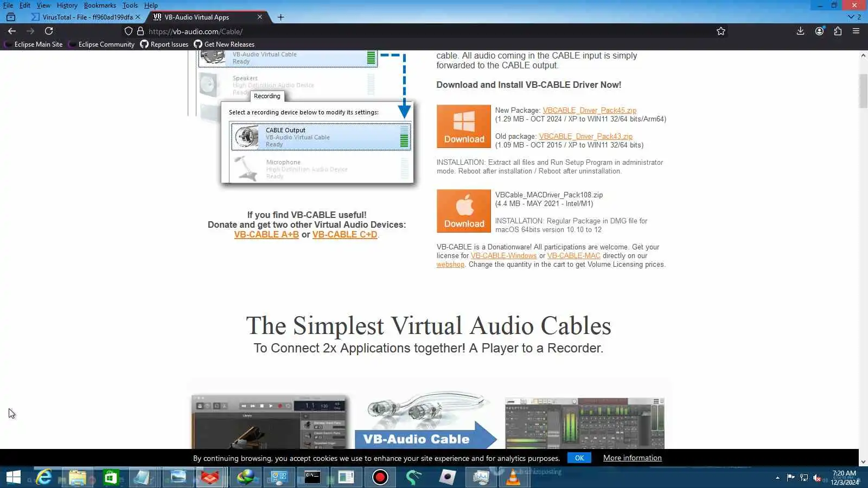Launch VLC media player from the taskbar
868x488 pixels.
click(513, 477)
